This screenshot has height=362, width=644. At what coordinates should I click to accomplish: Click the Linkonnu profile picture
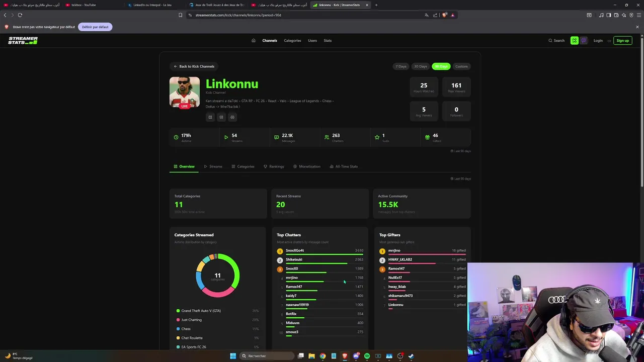(184, 92)
